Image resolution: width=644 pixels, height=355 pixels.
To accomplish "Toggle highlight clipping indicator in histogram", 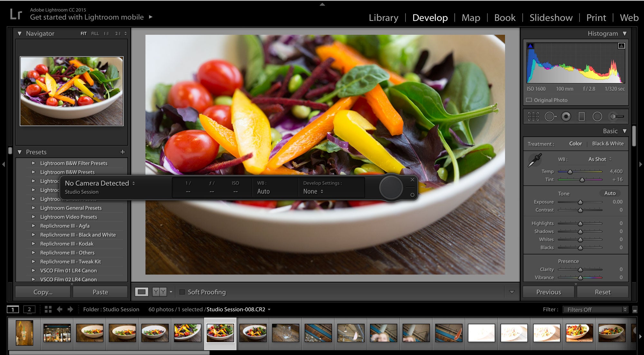I will pyautogui.click(x=621, y=46).
